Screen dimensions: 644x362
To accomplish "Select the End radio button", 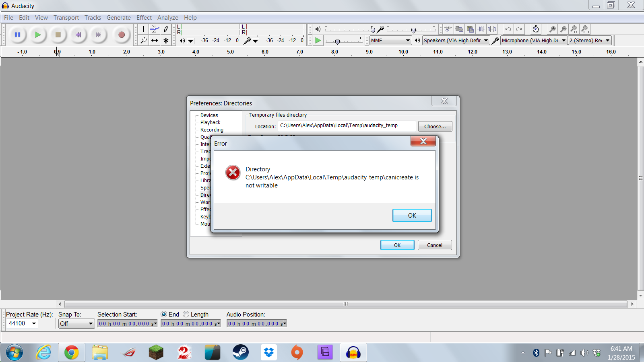I will (x=164, y=314).
